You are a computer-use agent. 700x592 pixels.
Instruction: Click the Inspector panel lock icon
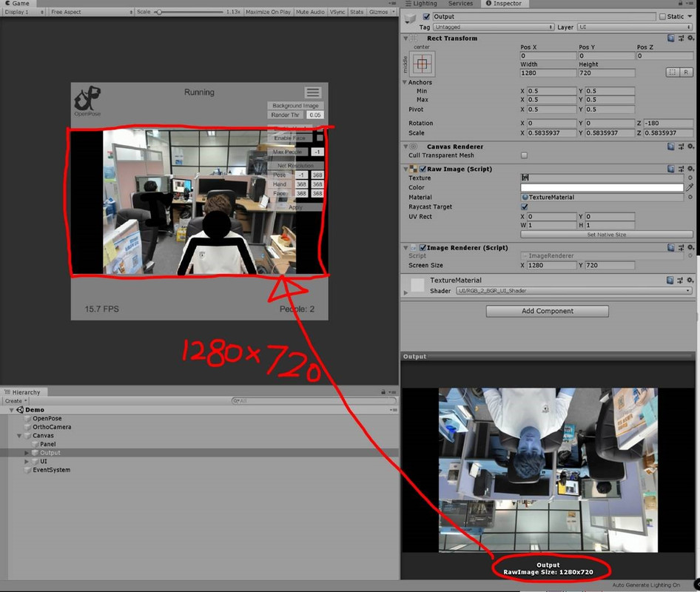[x=680, y=3]
